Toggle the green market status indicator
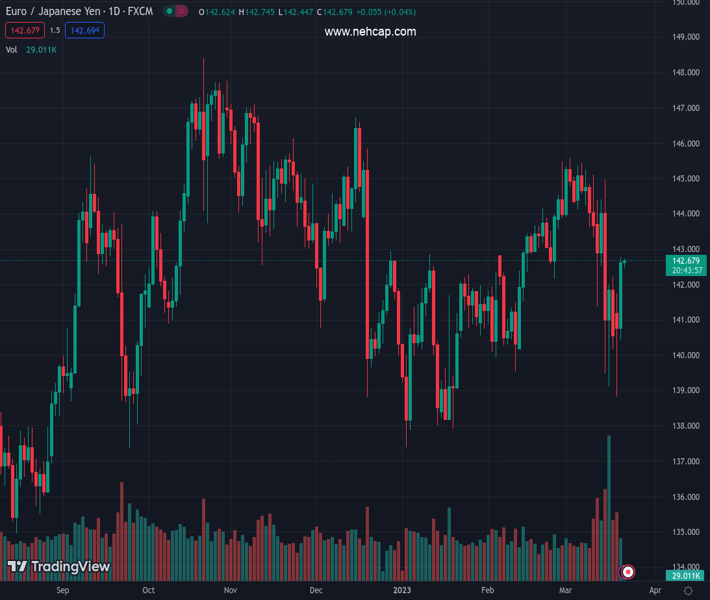This screenshot has width=710, height=600. [x=169, y=12]
